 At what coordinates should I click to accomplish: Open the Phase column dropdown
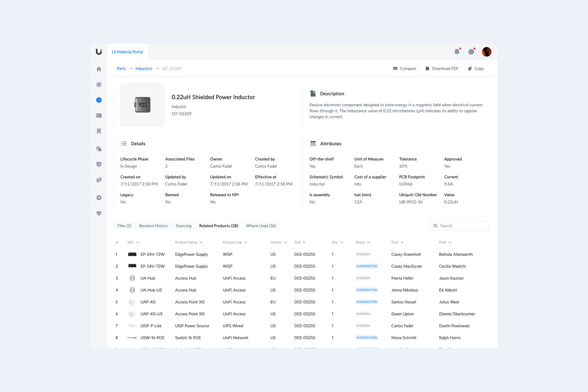(363, 242)
